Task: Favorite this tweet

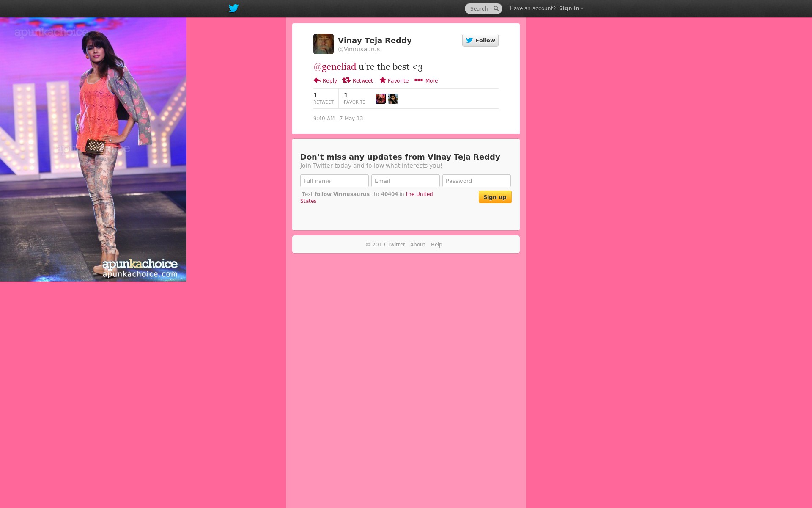Action: (394, 80)
